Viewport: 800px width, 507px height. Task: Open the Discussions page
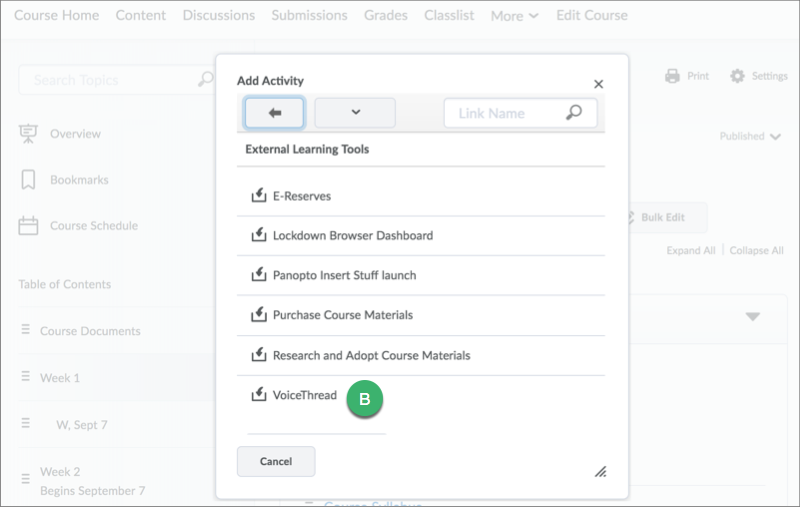click(219, 15)
